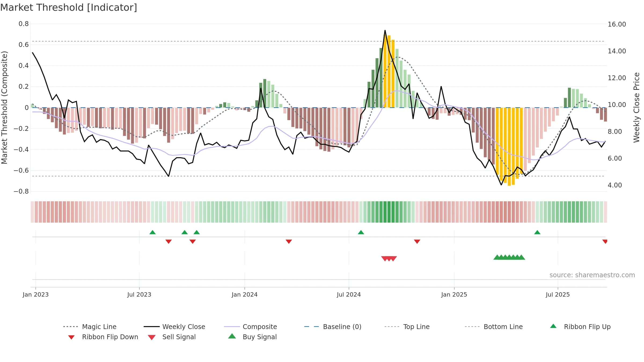Toggle the Bottom Line legend entry
Viewport: 644px width, 362px height.
pyautogui.click(x=494, y=327)
